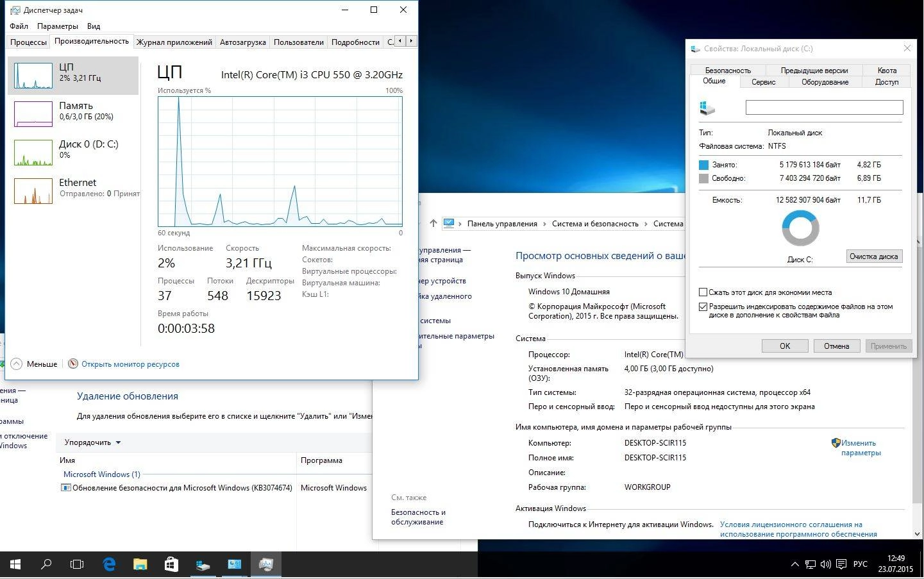This screenshot has width=924, height=579.
Task: Open the Автозагрузка tab
Action: (x=242, y=42)
